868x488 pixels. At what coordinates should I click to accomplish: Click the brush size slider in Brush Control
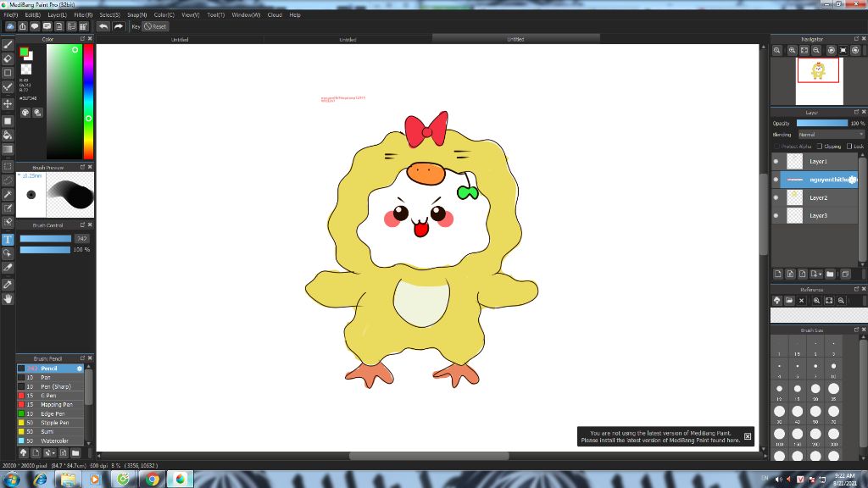46,238
